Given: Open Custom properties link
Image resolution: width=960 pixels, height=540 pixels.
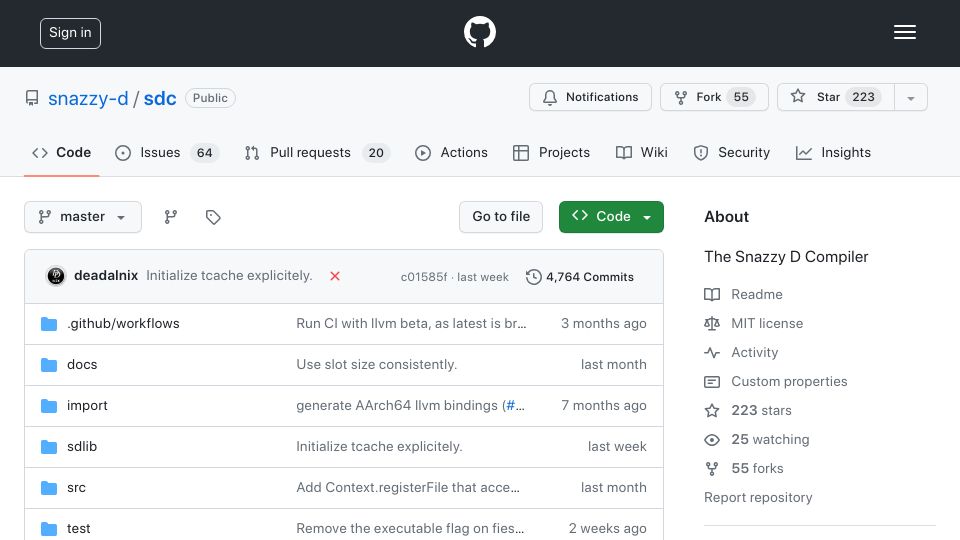Looking at the screenshot, I should click(776, 381).
